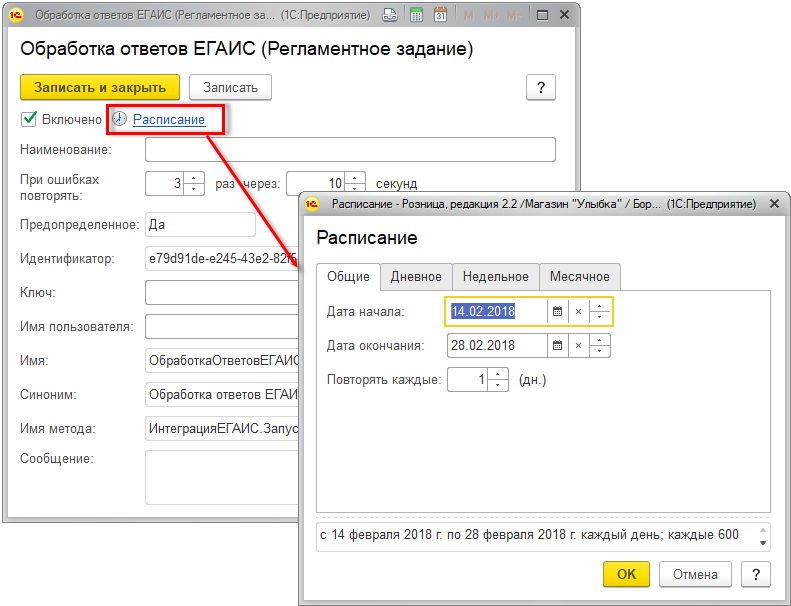Click the 1C logo of the Обработка ответов window

pos(16,15)
